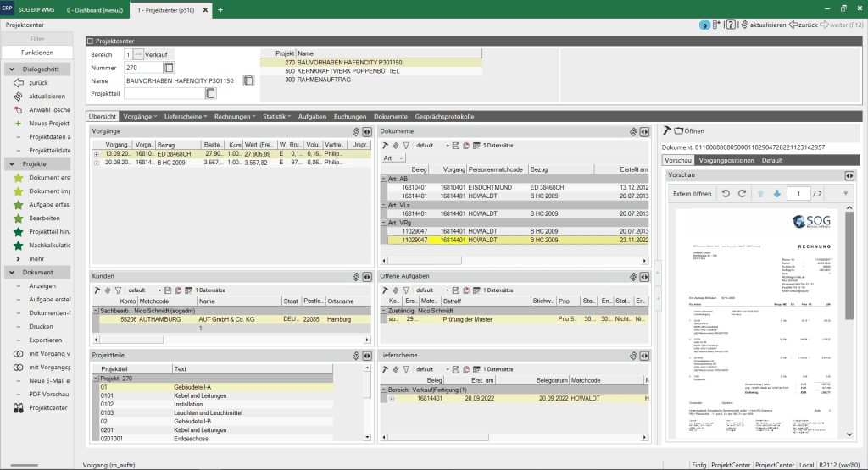The image size is (868, 470).
Task: Click the filter funnel icon in the Dokumente toolbar
Action: (x=406, y=146)
